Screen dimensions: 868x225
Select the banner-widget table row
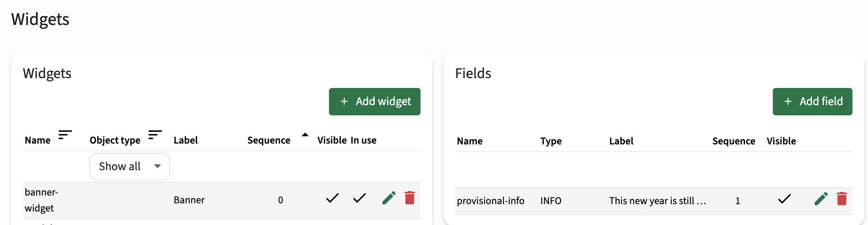[x=221, y=200]
